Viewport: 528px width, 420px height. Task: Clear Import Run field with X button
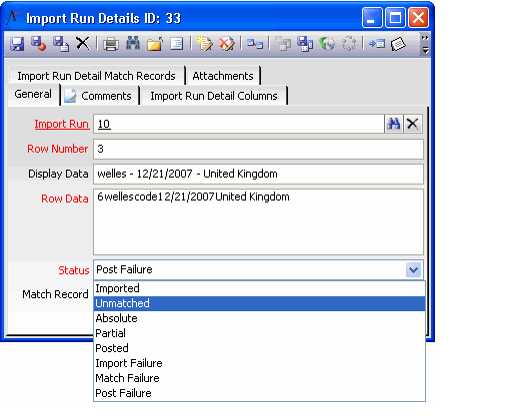412,124
